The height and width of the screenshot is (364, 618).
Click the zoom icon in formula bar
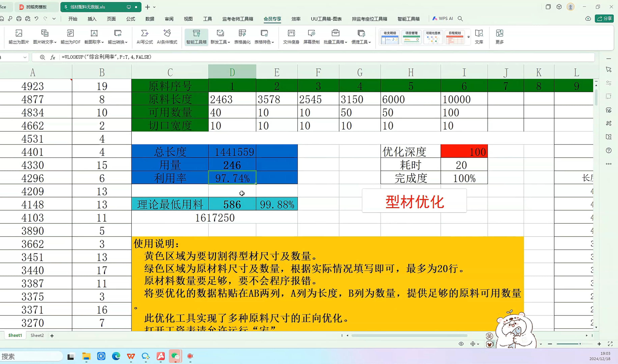(42, 57)
